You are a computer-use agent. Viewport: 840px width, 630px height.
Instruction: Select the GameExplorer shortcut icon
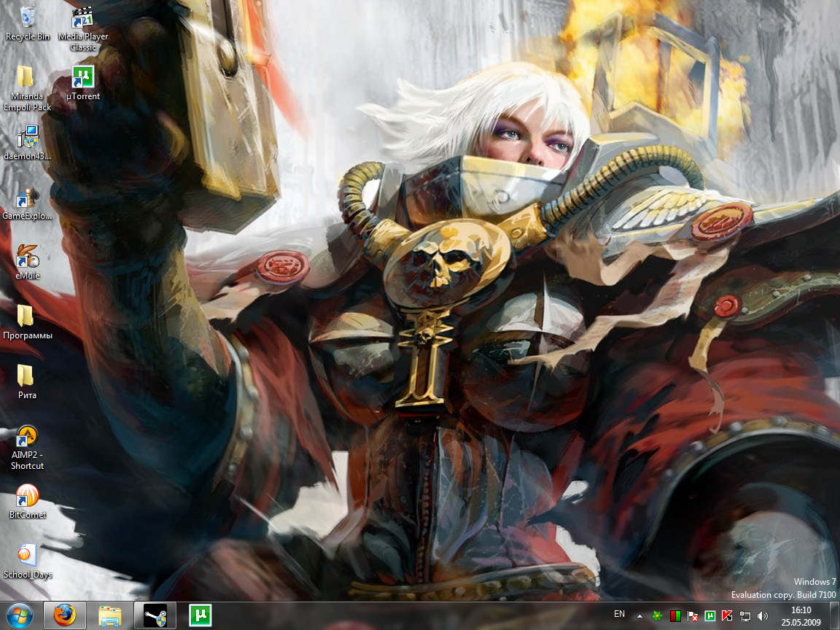pos(27,203)
